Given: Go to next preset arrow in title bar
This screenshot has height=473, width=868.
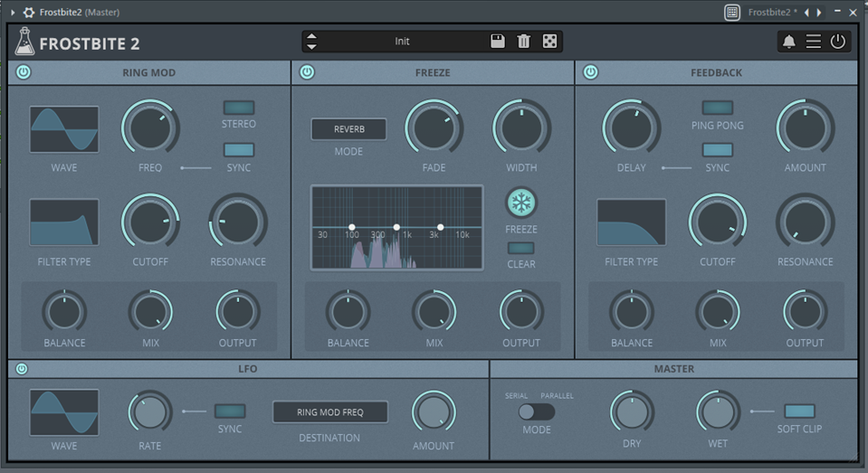Looking at the screenshot, I should tap(819, 12).
